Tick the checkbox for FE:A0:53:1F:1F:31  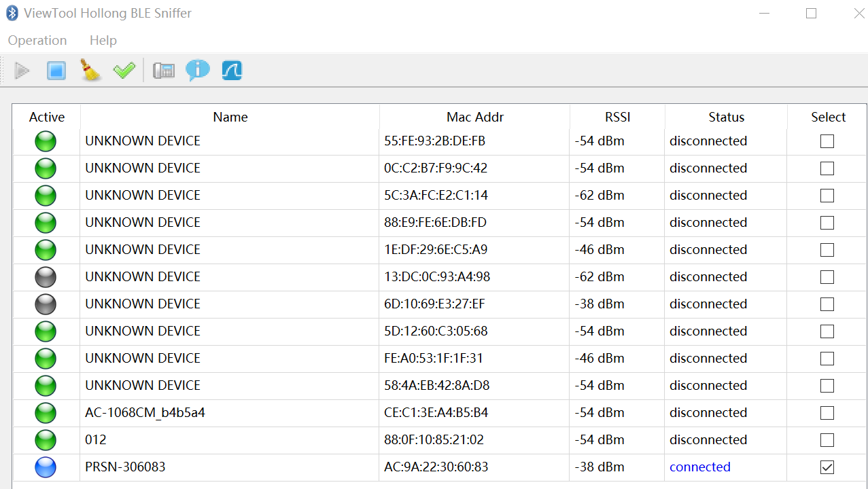pyautogui.click(x=827, y=359)
